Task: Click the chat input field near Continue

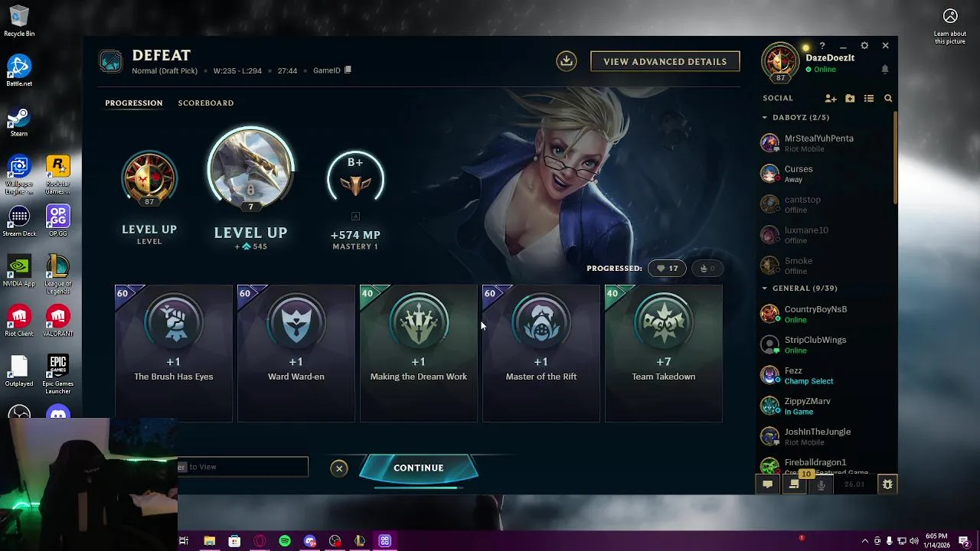Action: (243, 467)
